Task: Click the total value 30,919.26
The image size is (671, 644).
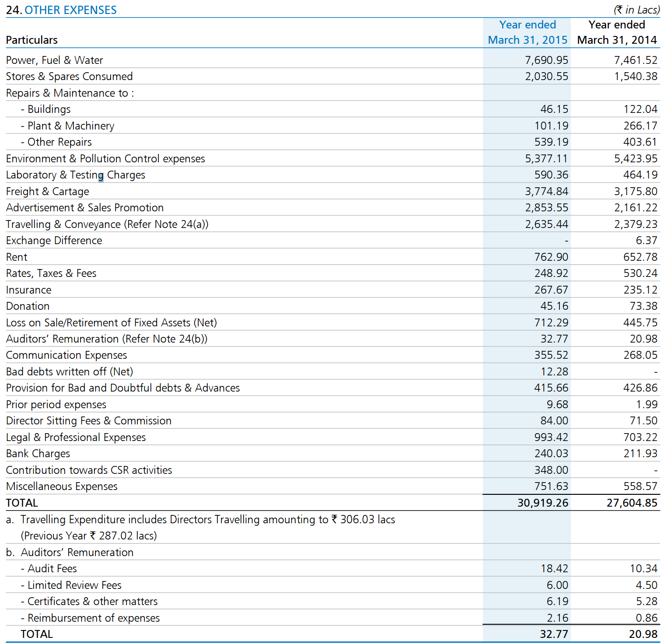Action: point(543,503)
